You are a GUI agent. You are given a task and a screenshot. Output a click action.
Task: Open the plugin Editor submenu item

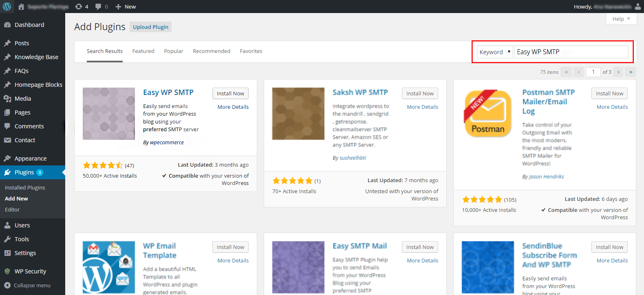pyautogui.click(x=12, y=210)
